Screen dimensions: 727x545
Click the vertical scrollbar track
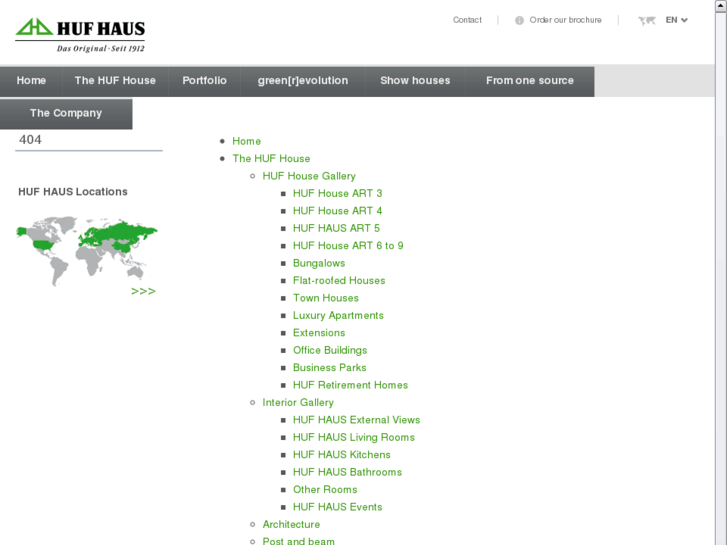[x=721, y=278]
